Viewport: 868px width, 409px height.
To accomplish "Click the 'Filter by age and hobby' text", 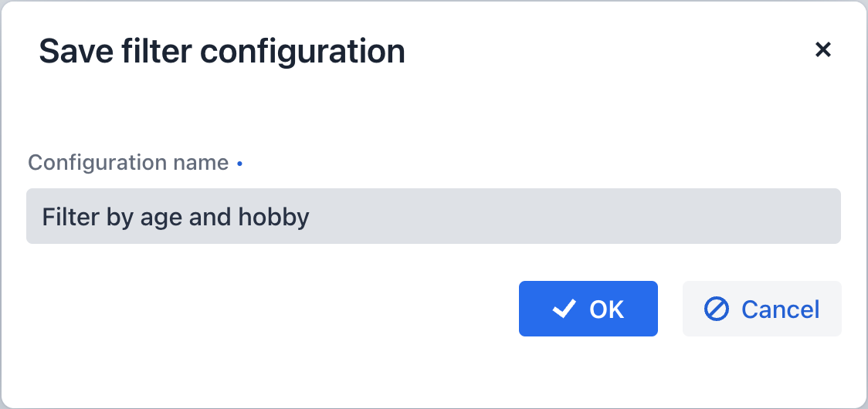I will click(175, 217).
